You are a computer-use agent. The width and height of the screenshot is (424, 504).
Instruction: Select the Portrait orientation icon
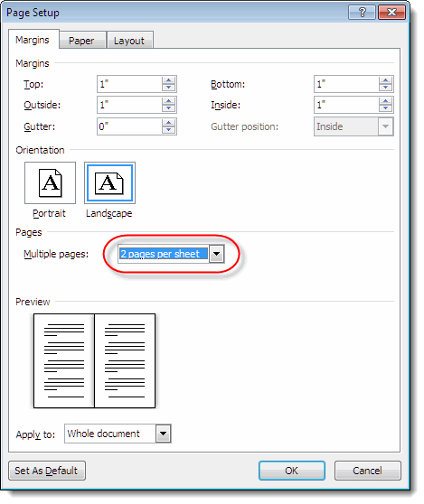(x=51, y=182)
